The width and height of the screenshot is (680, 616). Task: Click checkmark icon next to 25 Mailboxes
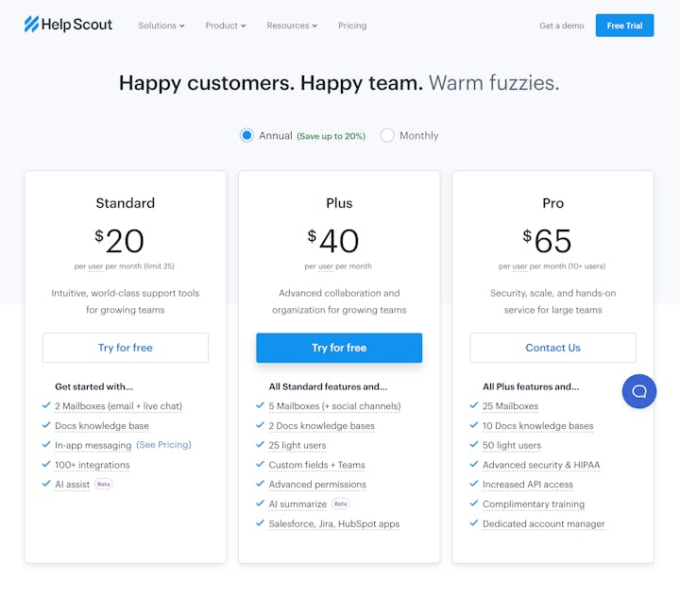pyautogui.click(x=474, y=405)
